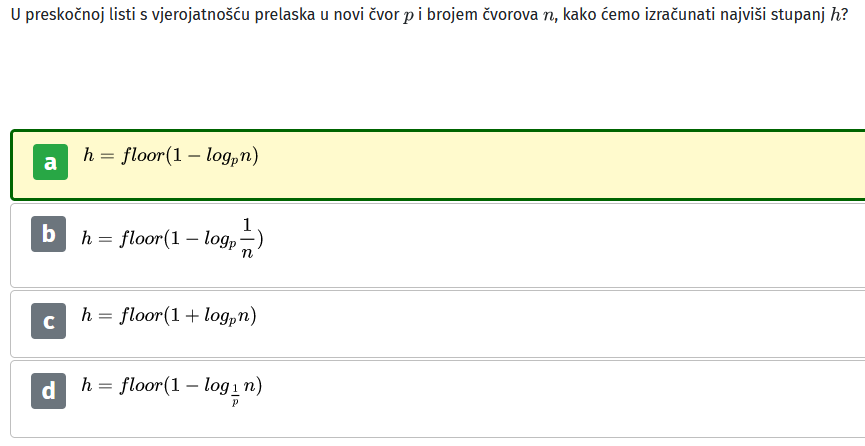This screenshot has height=446, width=865.
Task: Click empty area of answer row c
Action: pyautogui.click(x=552, y=324)
